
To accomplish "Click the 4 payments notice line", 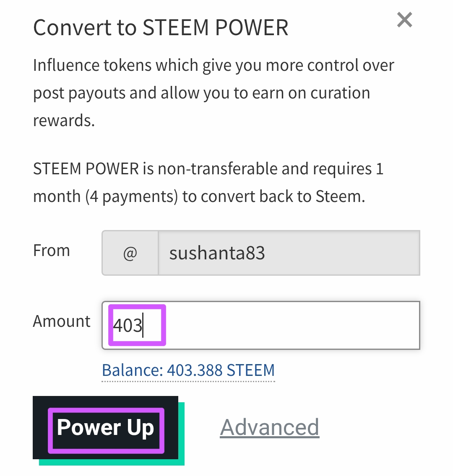I will point(199,197).
